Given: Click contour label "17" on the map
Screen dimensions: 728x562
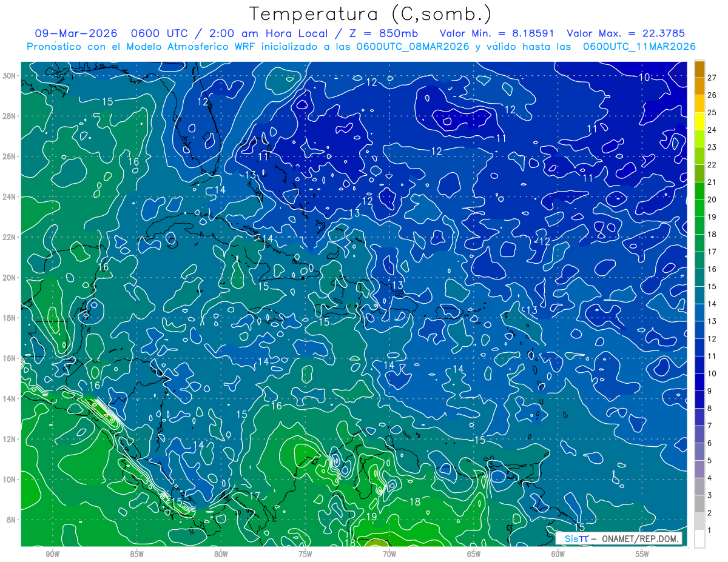Looking at the screenshot, I should coord(254,496).
